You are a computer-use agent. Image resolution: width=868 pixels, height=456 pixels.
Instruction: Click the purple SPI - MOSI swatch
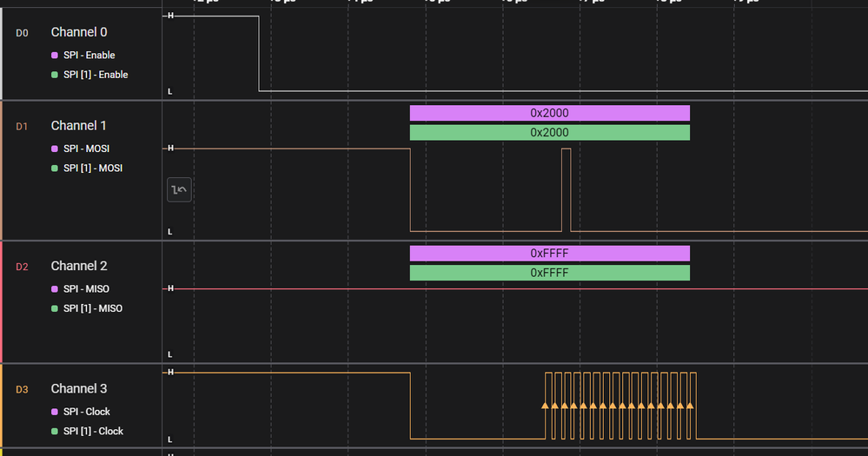(x=54, y=149)
